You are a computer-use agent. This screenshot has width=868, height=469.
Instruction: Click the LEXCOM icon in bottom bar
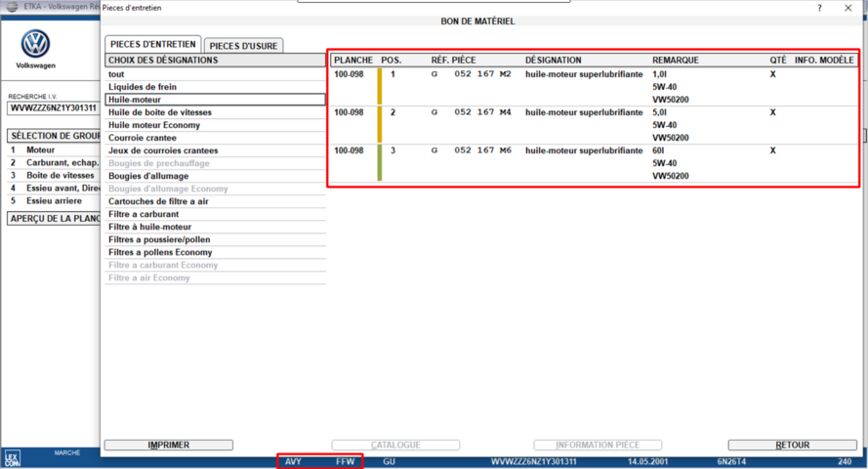tap(12, 458)
